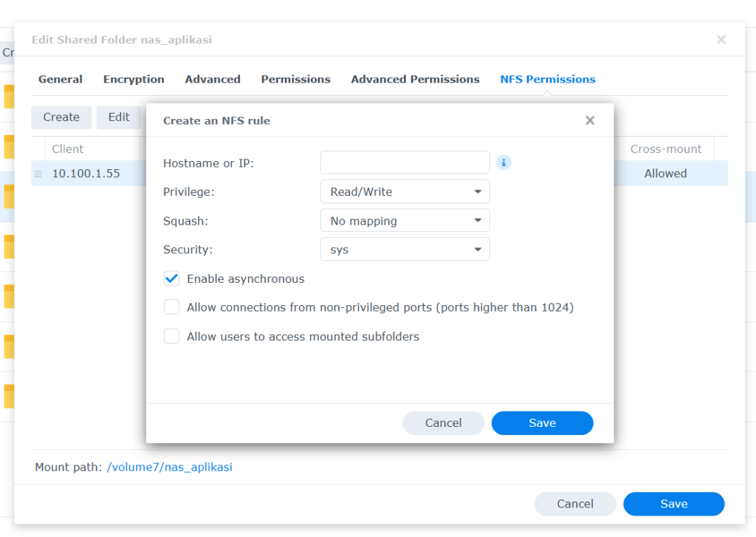Select the NFS Permissions tab
This screenshot has height=537, width=756.
click(x=547, y=79)
